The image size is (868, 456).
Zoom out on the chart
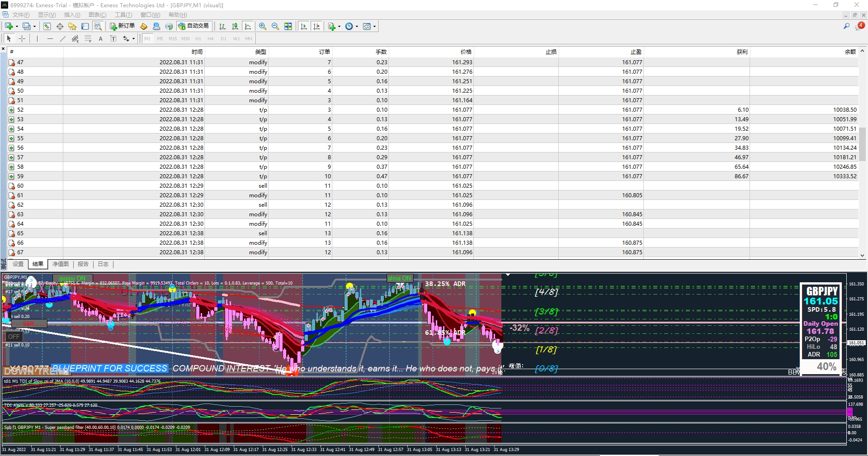tap(275, 26)
